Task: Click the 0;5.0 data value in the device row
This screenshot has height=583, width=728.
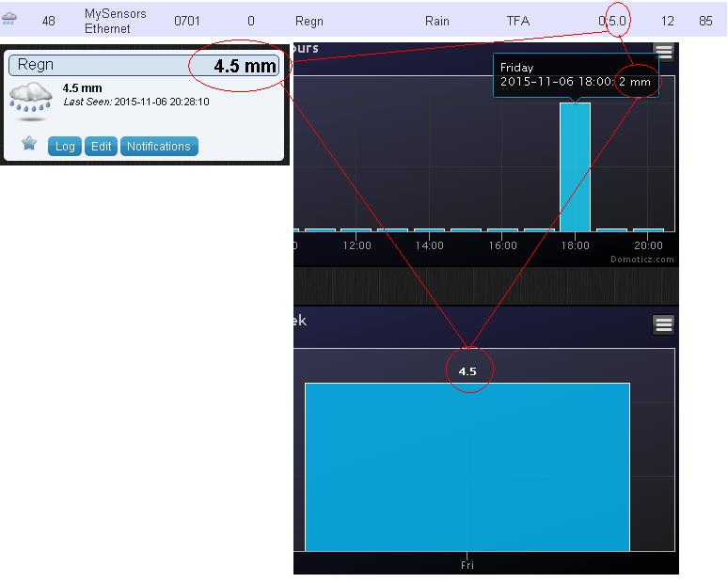Action: [612, 21]
